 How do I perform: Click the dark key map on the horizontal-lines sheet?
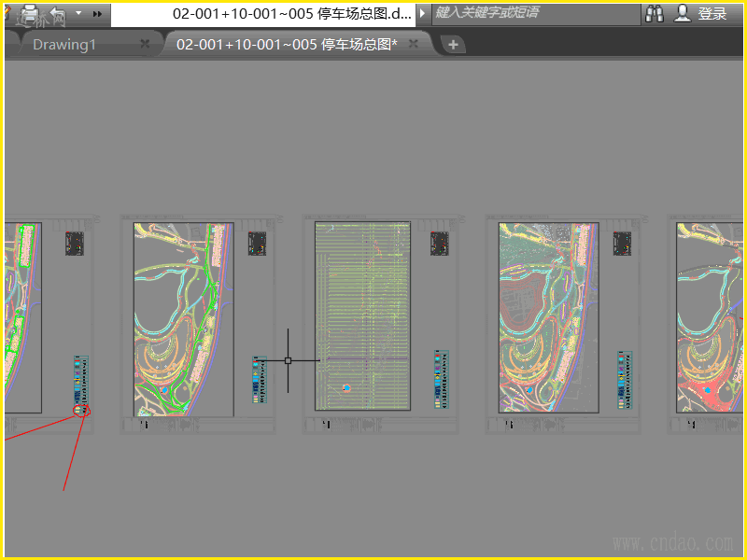pyautogui.click(x=439, y=244)
